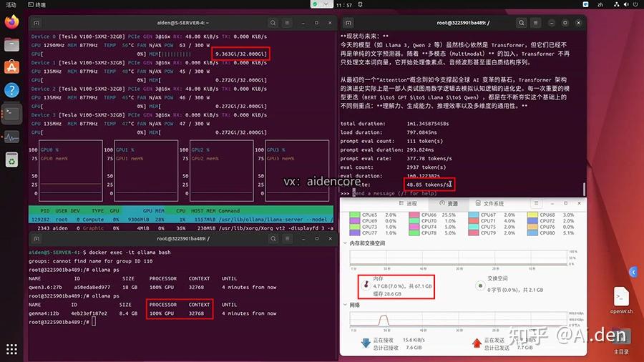Image resolution: width=644 pixels, height=362 pixels.
Task: Click the 内存 memory pie color picker
Action: point(366,285)
